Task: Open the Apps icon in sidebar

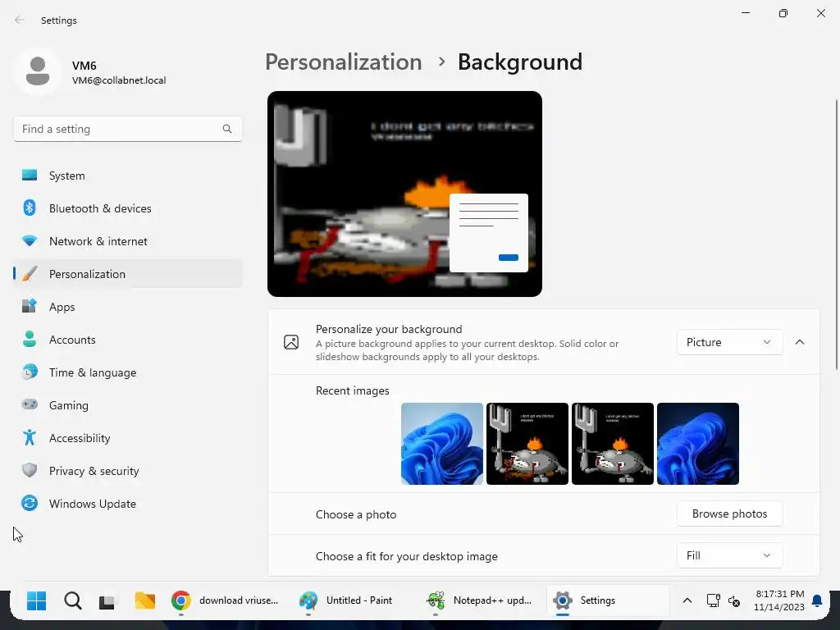Action: pyautogui.click(x=30, y=307)
